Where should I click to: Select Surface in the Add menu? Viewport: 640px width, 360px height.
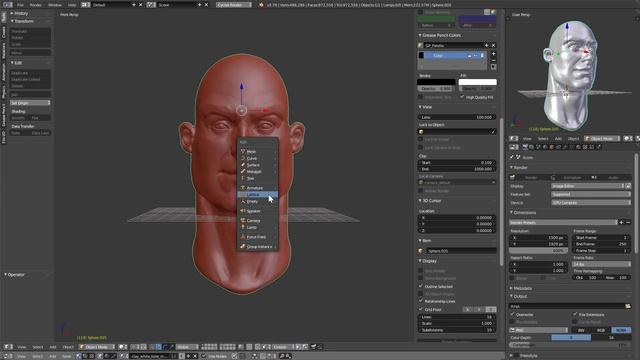point(258,165)
